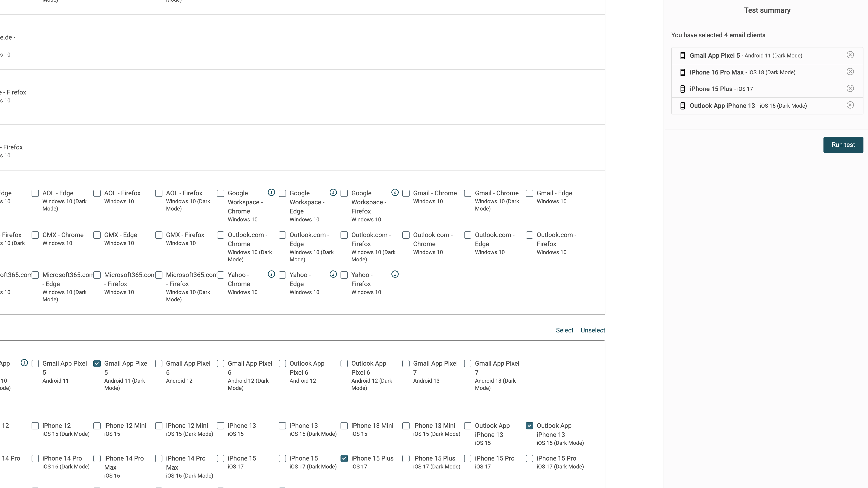
Task: Open info icon for Google Workspace - Firefox
Action: click(x=395, y=192)
